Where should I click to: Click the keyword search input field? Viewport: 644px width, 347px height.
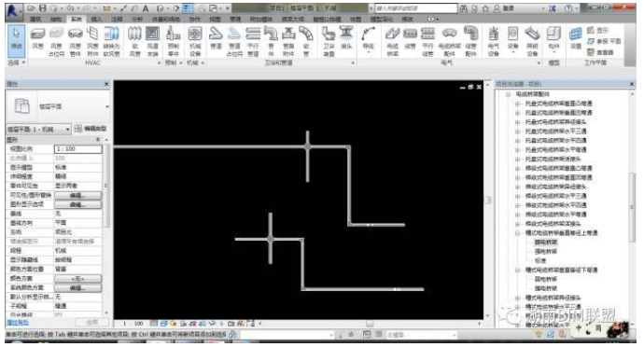click(x=415, y=8)
